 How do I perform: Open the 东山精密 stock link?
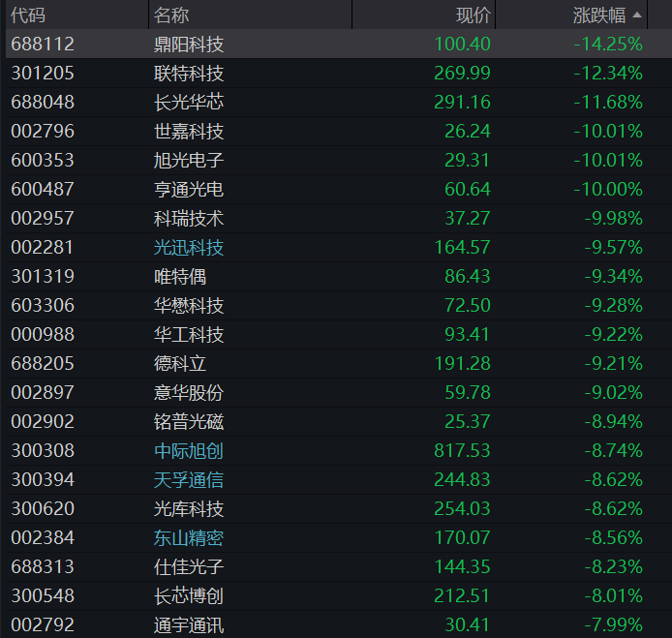pos(189,537)
